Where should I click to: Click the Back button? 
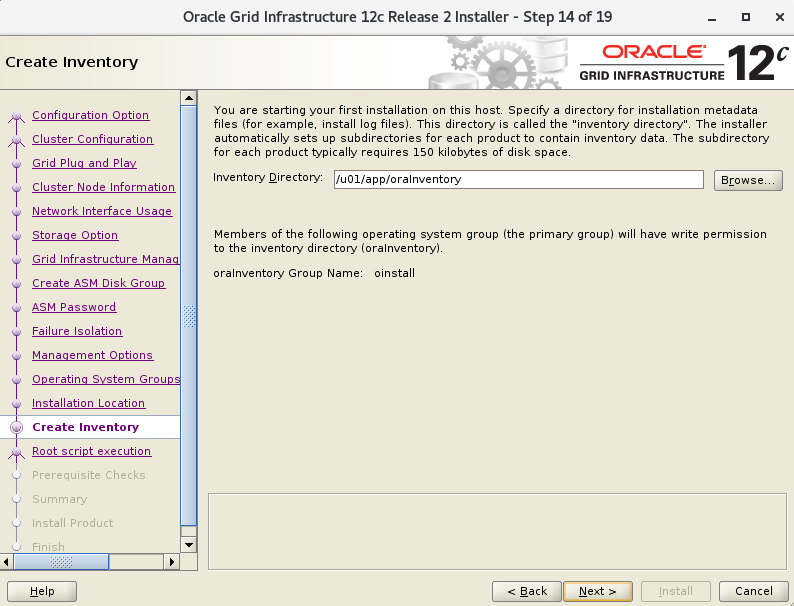pos(526,591)
